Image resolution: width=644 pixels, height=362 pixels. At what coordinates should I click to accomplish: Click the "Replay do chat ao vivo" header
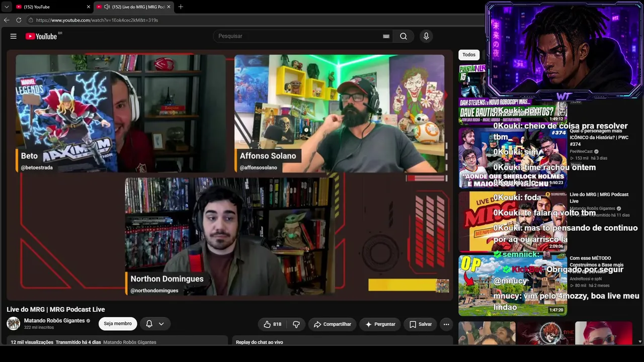point(260,342)
